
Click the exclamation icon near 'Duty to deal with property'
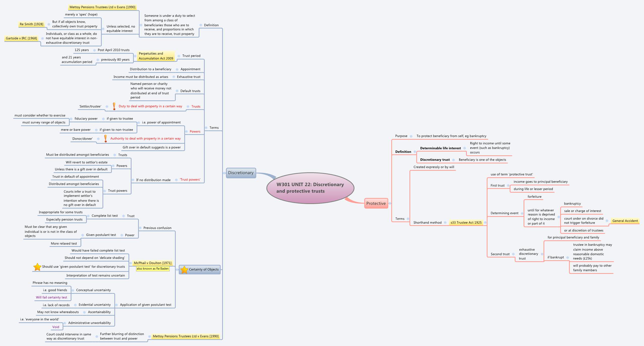[x=114, y=106]
